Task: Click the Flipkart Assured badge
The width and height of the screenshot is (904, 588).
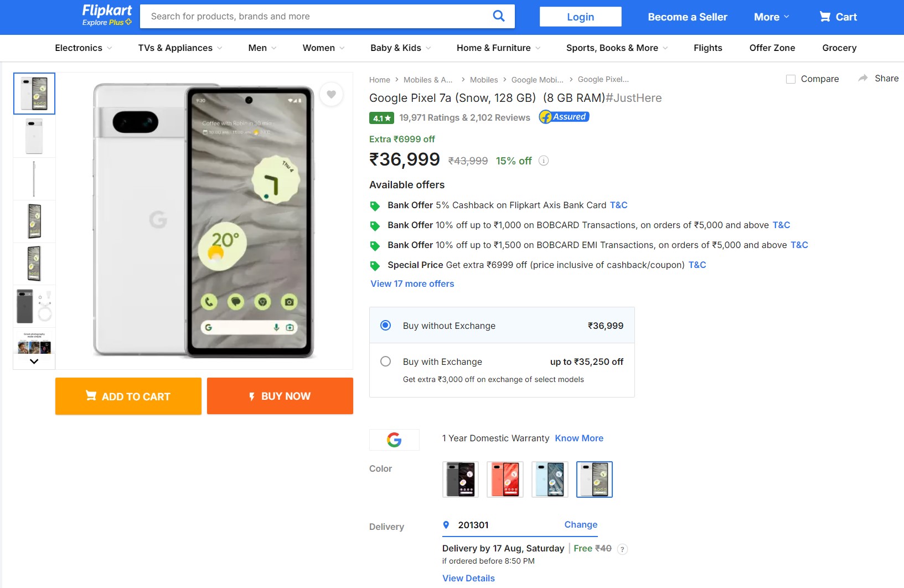Action: [x=564, y=117]
